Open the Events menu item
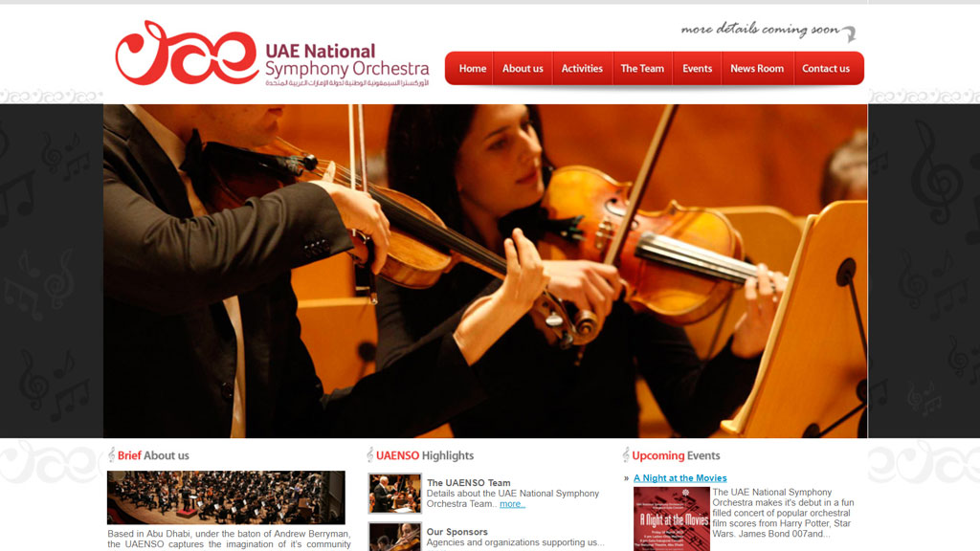Image resolution: width=980 pixels, height=551 pixels. click(697, 69)
